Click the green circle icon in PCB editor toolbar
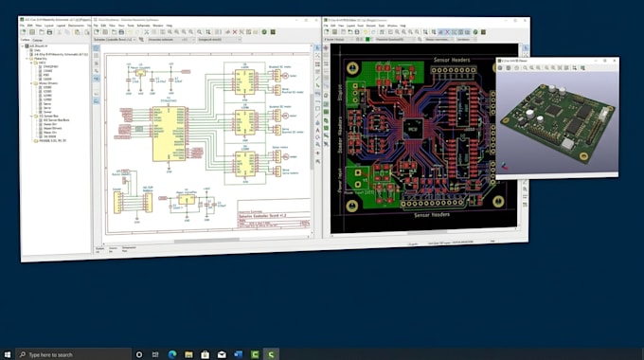 click(475, 32)
